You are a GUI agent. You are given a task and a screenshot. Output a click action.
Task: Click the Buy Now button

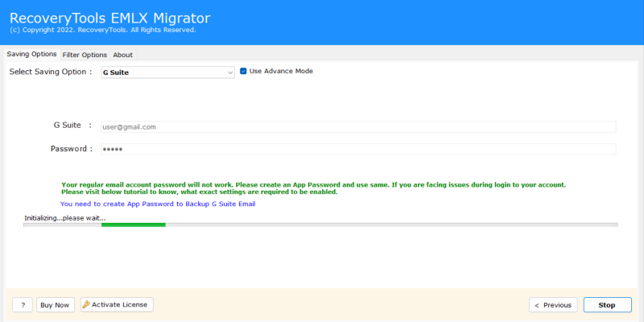(56, 305)
